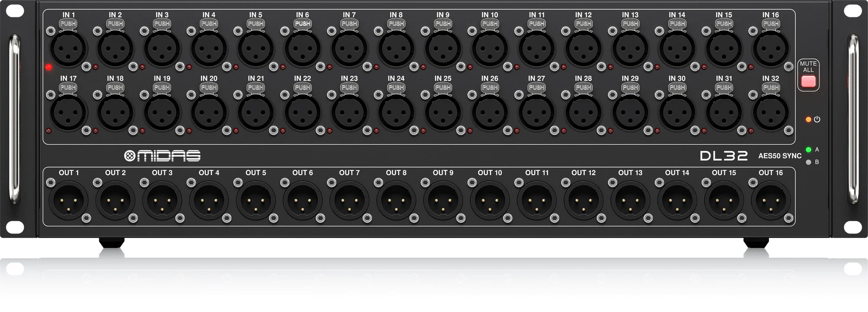This screenshot has width=868, height=312.
Task: Click the "IN 7" label text
Action: point(349,15)
